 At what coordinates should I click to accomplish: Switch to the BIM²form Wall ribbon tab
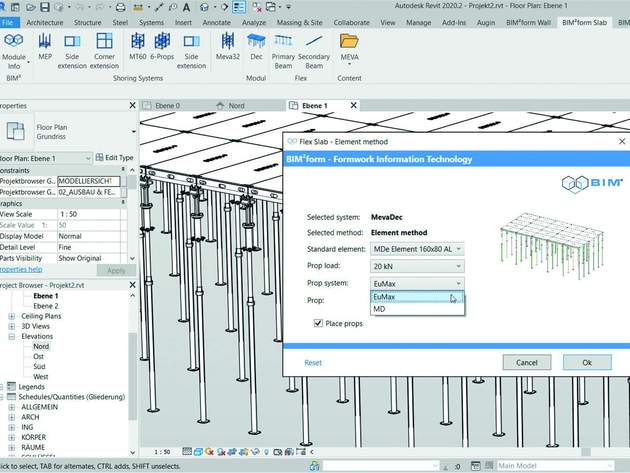(x=528, y=23)
